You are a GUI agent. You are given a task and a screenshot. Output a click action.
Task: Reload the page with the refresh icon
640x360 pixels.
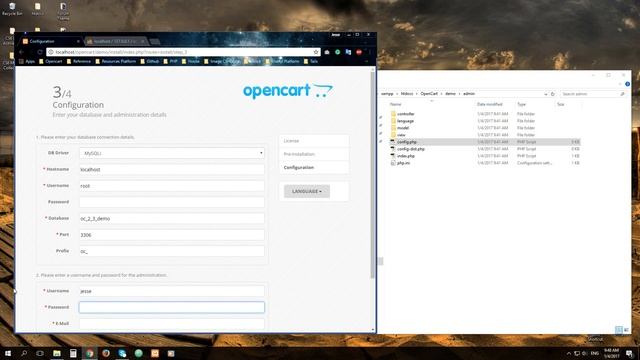click(x=40, y=52)
